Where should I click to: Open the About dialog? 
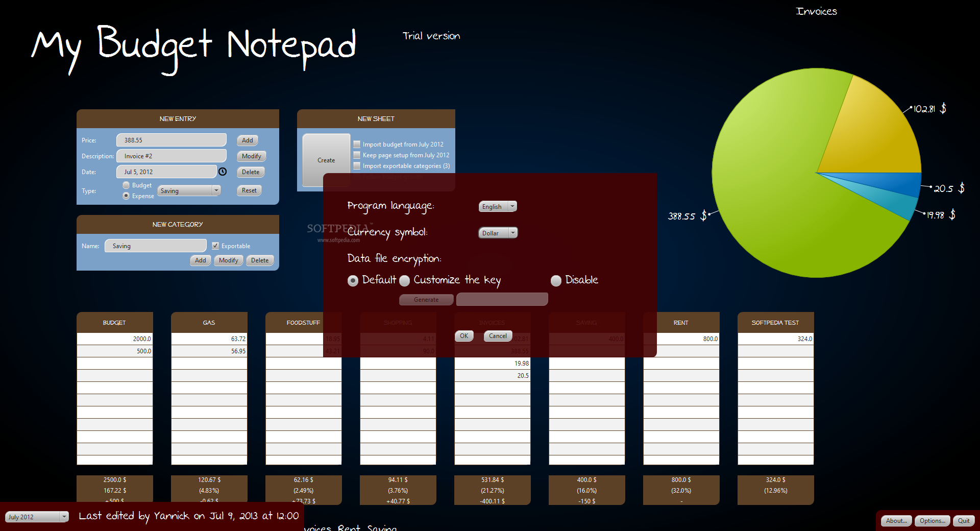click(896, 520)
